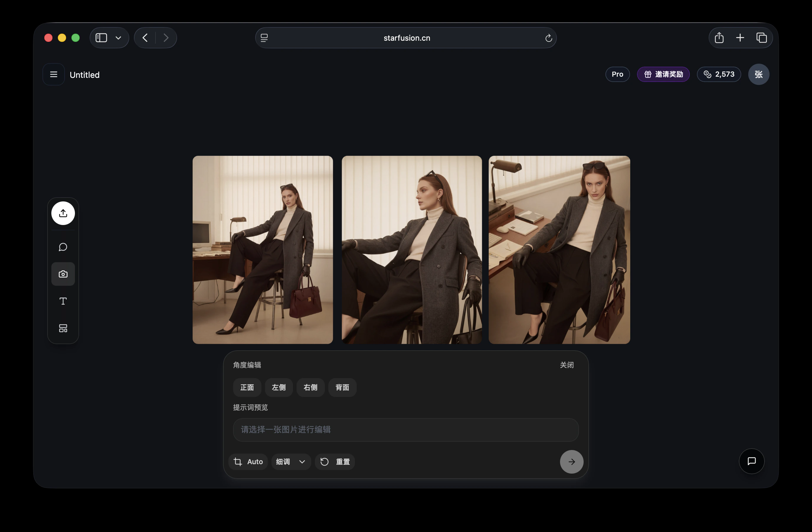Click the feedback chat icon at bottom right
Image resolution: width=812 pixels, height=532 pixels.
click(751, 461)
